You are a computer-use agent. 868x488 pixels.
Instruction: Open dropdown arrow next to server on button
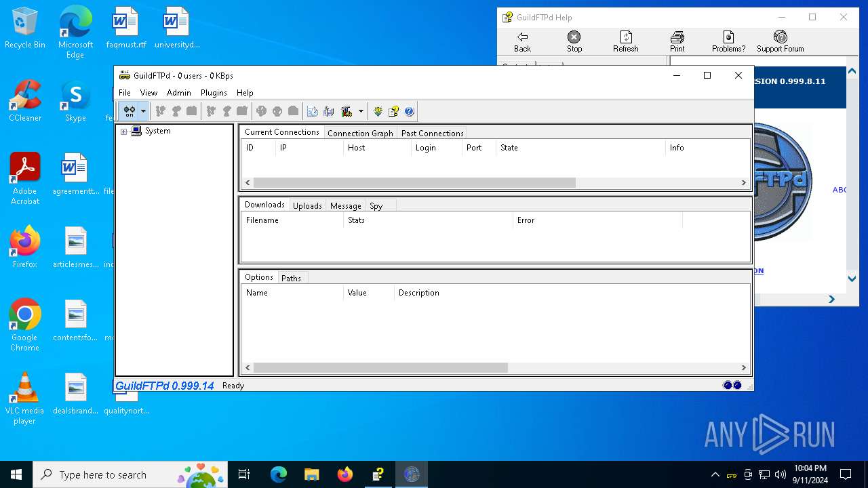143,111
